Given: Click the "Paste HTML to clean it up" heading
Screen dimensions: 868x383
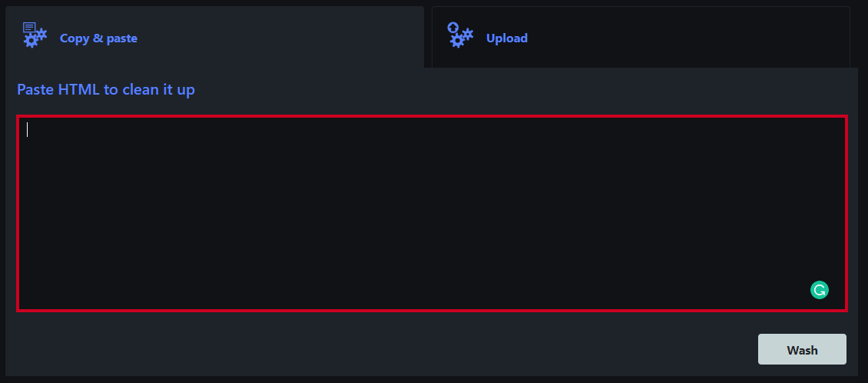Looking at the screenshot, I should [x=106, y=89].
